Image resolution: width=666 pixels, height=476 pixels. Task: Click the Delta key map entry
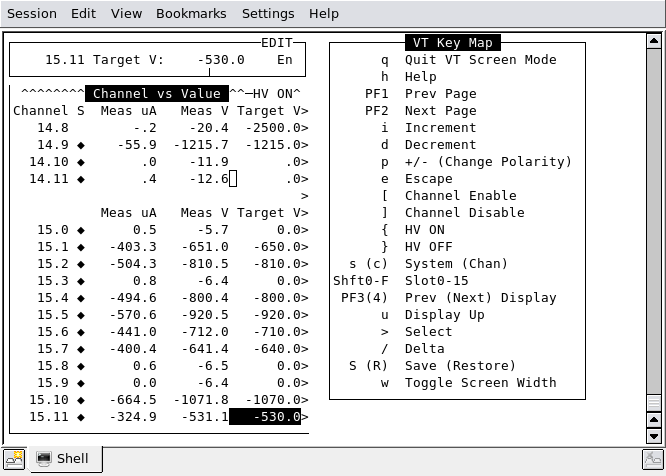point(425,349)
